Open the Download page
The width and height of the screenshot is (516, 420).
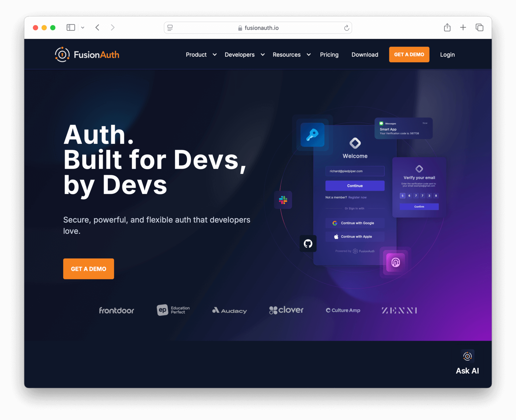[365, 55]
